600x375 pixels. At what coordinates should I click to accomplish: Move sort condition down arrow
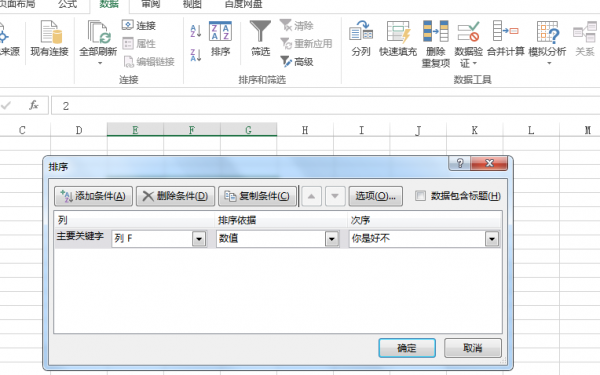click(335, 196)
